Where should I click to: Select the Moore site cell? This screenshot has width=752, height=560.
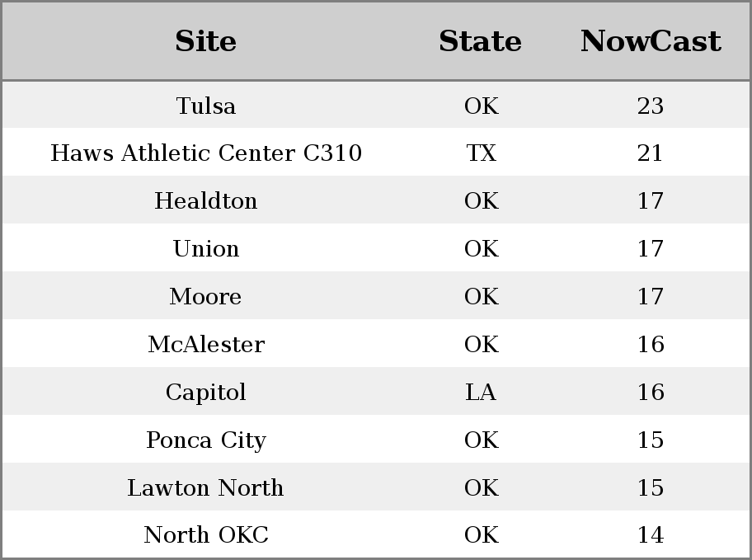206,296
